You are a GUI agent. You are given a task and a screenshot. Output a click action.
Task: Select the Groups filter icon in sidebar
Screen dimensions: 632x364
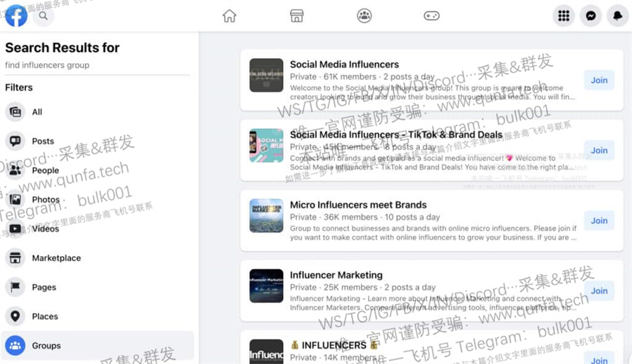point(15,345)
